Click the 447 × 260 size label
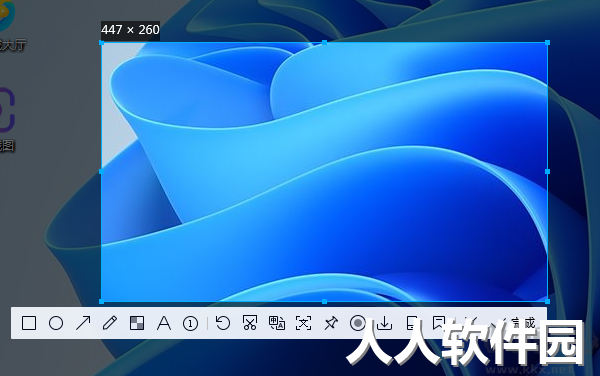 coord(130,30)
